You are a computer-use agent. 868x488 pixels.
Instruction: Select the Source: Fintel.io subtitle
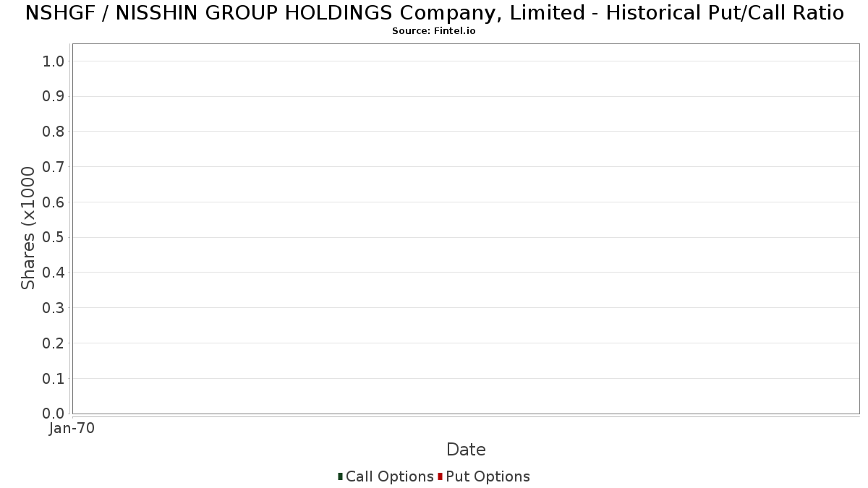[434, 31]
